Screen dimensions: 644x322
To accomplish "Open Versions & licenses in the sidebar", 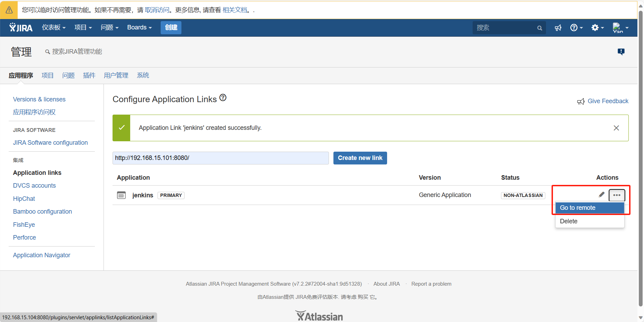I will coord(39,99).
